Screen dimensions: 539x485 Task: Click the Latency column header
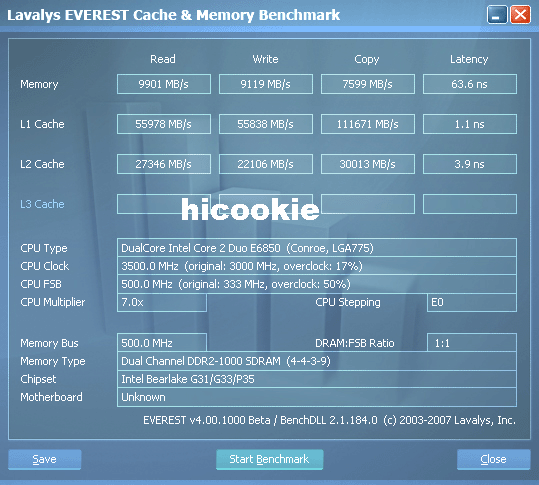469,59
